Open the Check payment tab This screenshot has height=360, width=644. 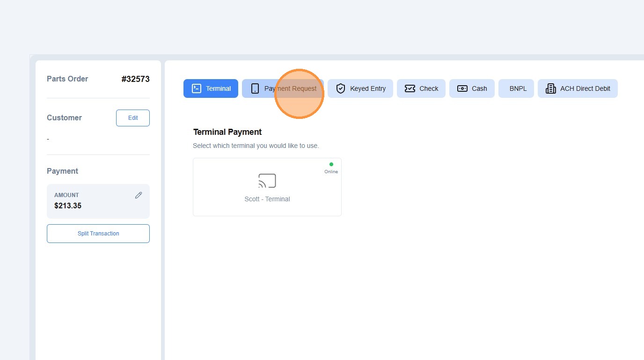coord(421,88)
